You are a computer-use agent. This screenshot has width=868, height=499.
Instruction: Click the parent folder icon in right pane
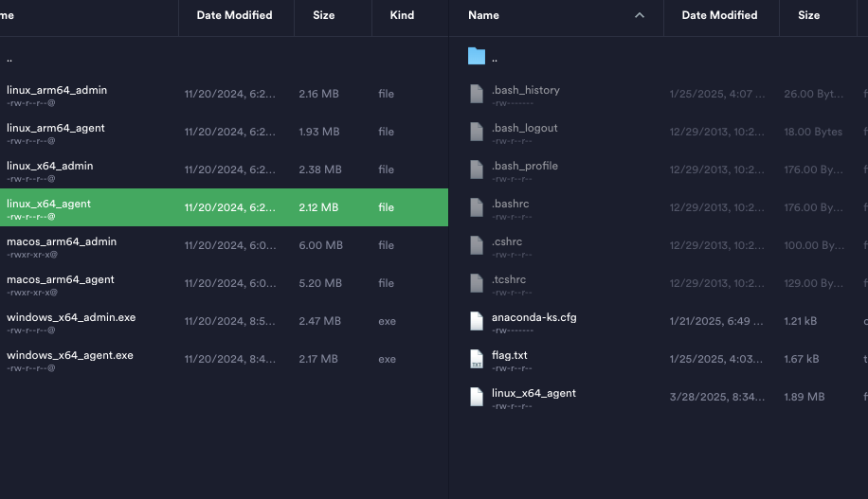tap(476, 56)
